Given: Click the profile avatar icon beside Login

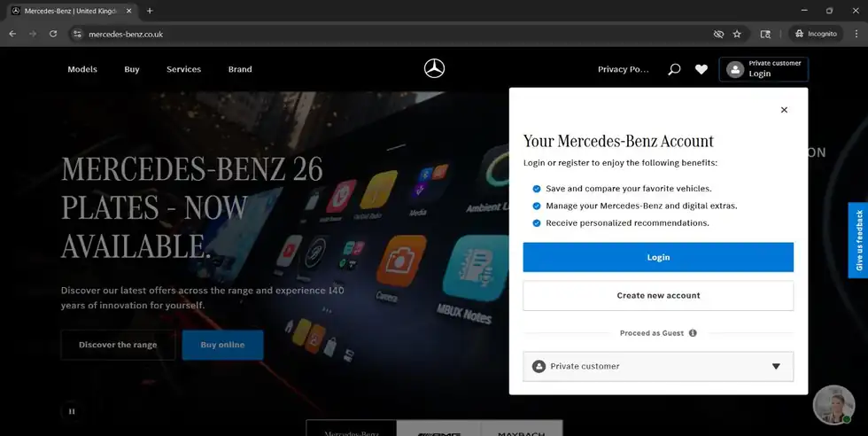Looking at the screenshot, I should [x=735, y=69].
